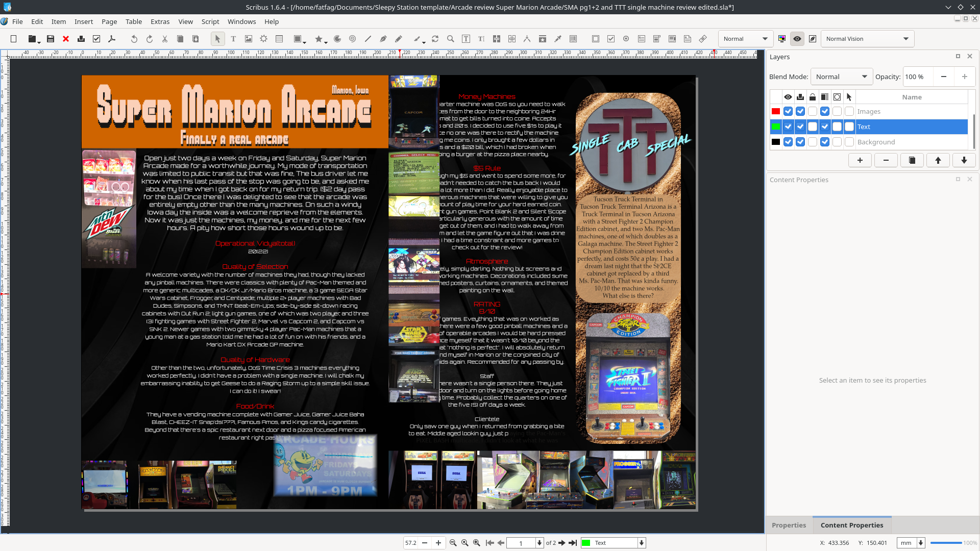Toggle color management icon
Viewport: 980px width, 551px height.
pos(781,39)
